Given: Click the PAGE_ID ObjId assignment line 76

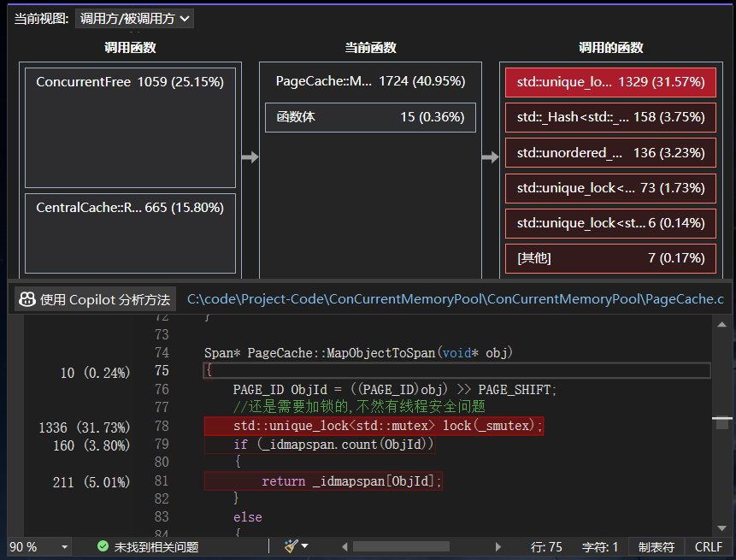Looking at the screenshot, I should pyautogui.click(x=394, y=390).
